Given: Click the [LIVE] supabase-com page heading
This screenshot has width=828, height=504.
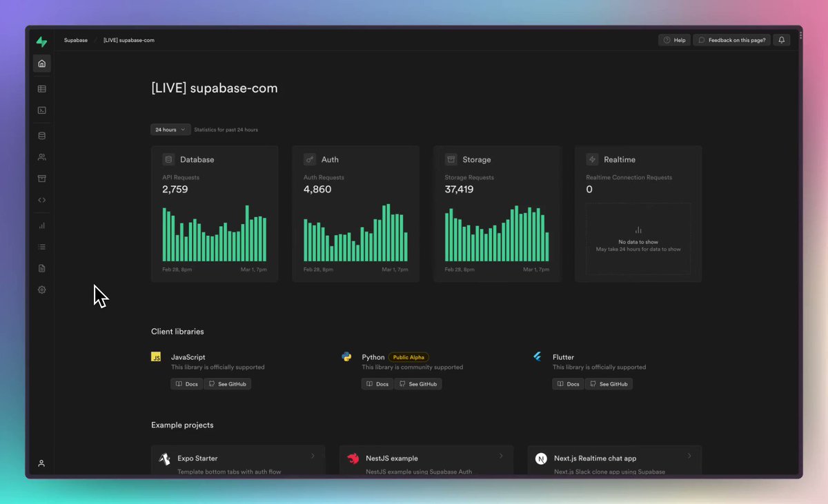Looking at the screenshot, I should click(x=215, y=88).
